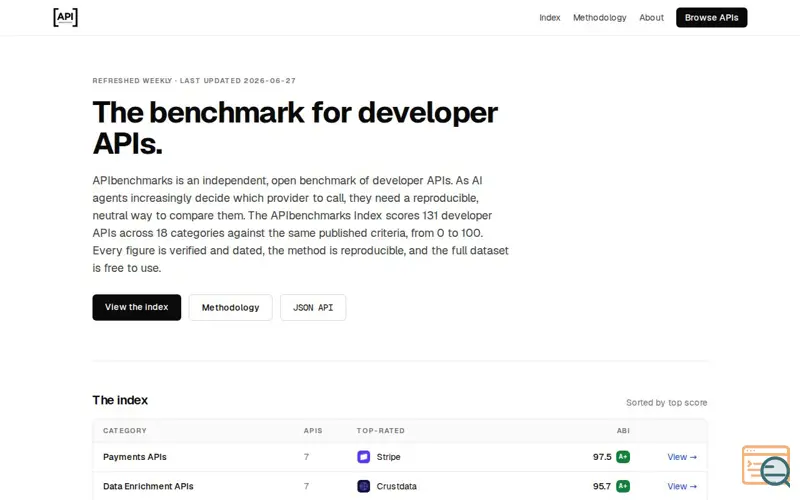Open the Index nav link
Viewport: 800px width, 500px height.
(549, 17)
